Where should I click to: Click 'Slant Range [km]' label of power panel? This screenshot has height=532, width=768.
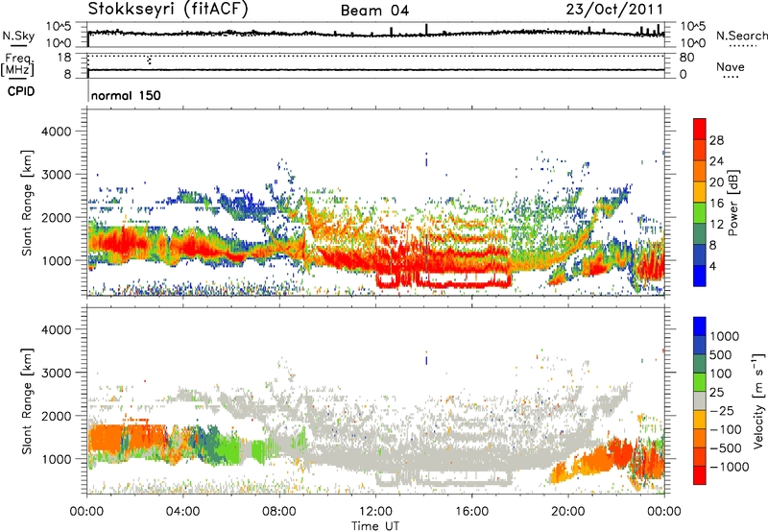coord(27,203)
